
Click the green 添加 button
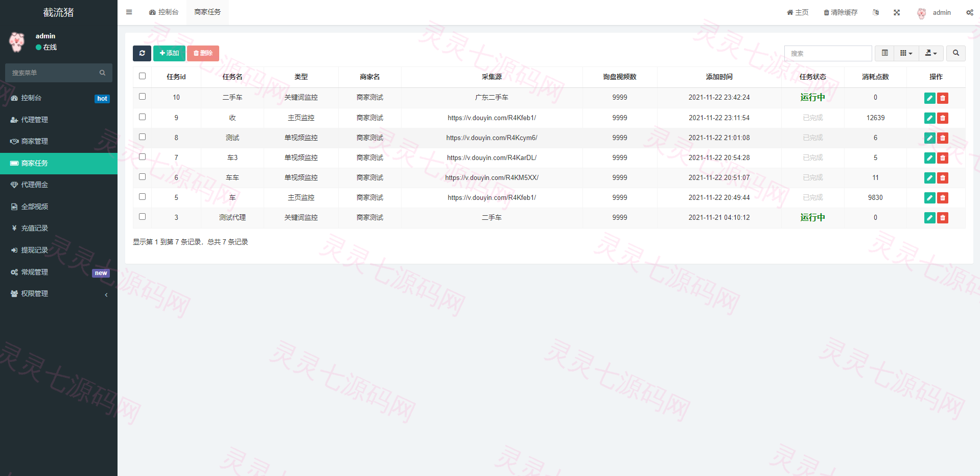(169, 53)
